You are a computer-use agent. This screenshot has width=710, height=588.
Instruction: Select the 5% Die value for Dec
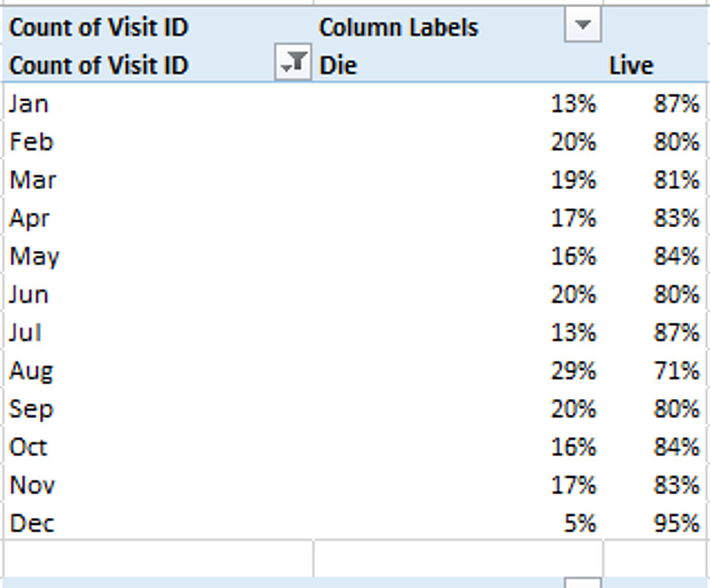579,523
